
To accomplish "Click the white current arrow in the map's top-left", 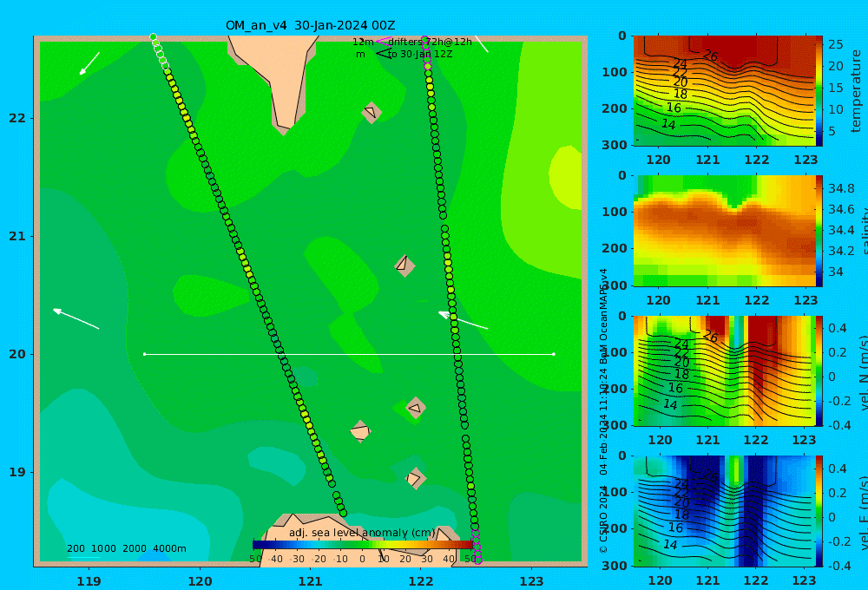I will coord(89,63).
